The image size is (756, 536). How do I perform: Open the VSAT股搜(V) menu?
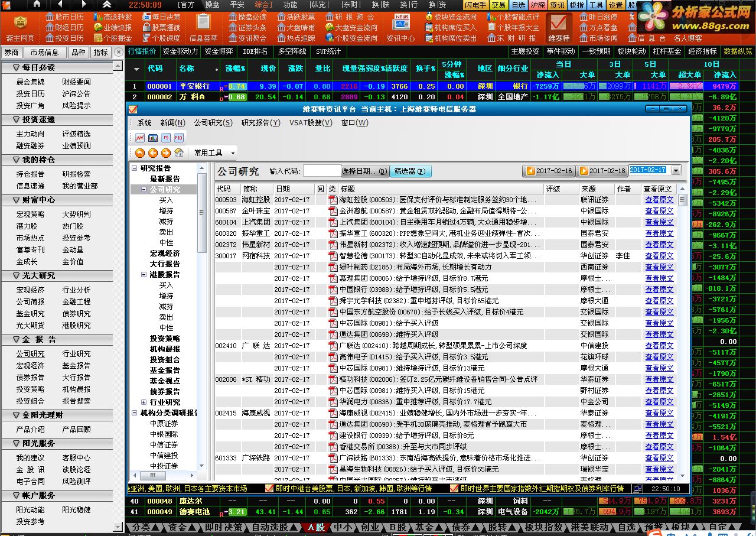click(x=310, y=123)
